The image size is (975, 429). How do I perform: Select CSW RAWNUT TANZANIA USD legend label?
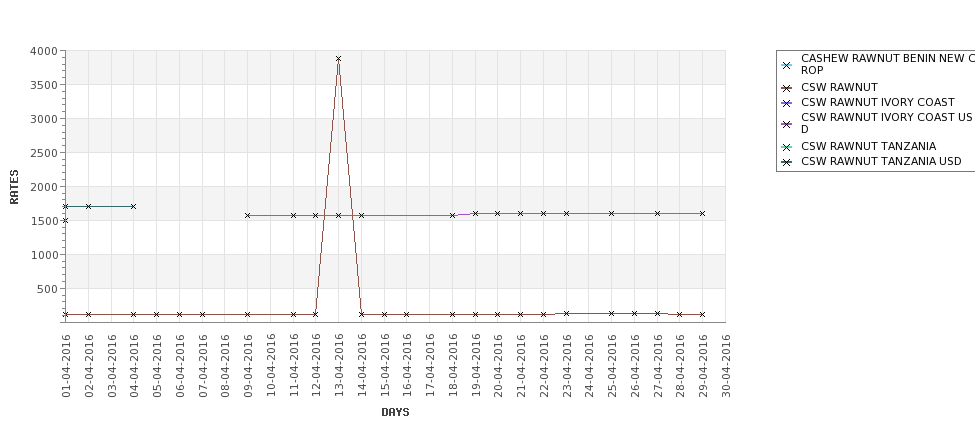point(881,161)
